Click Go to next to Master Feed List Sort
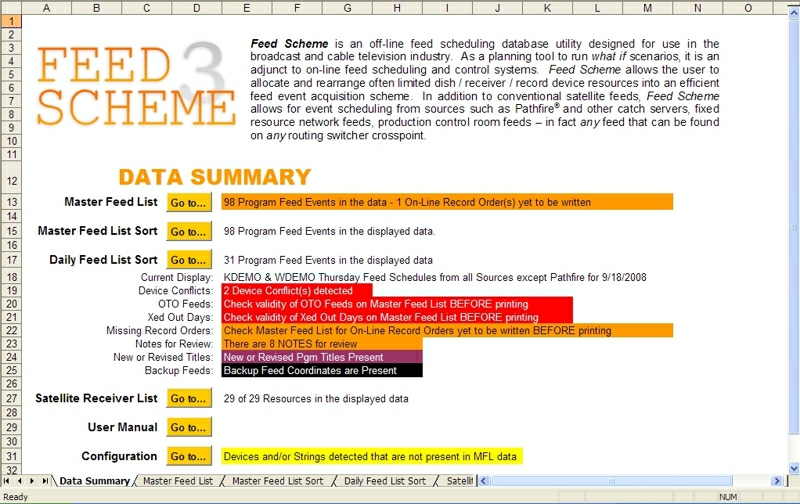800x504 pixels. [x=189, y=232]
